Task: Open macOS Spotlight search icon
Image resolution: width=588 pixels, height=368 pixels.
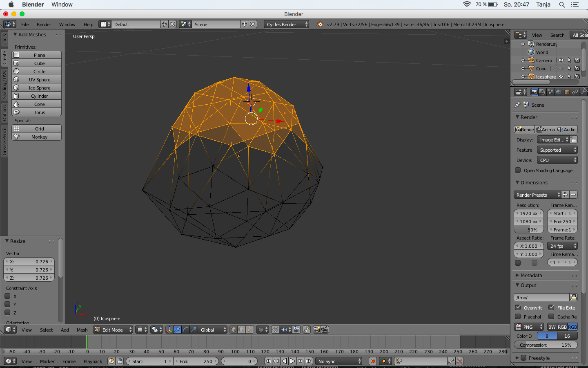Action: (562, 4)
